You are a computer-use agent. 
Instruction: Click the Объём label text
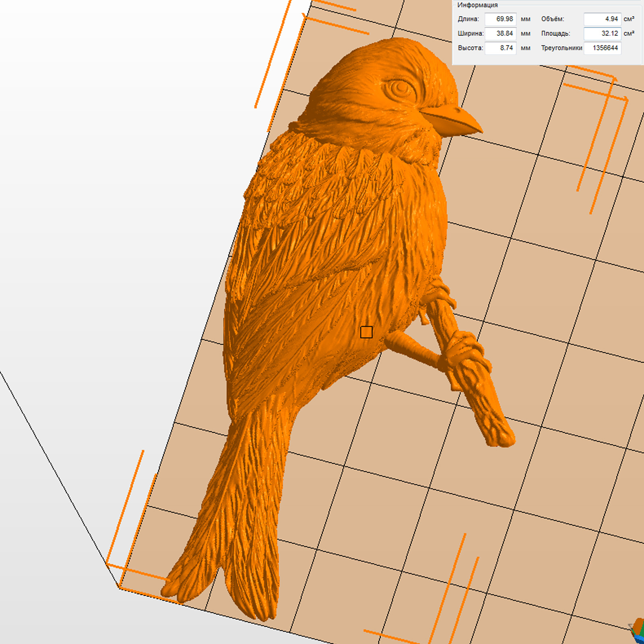point(552,19)
